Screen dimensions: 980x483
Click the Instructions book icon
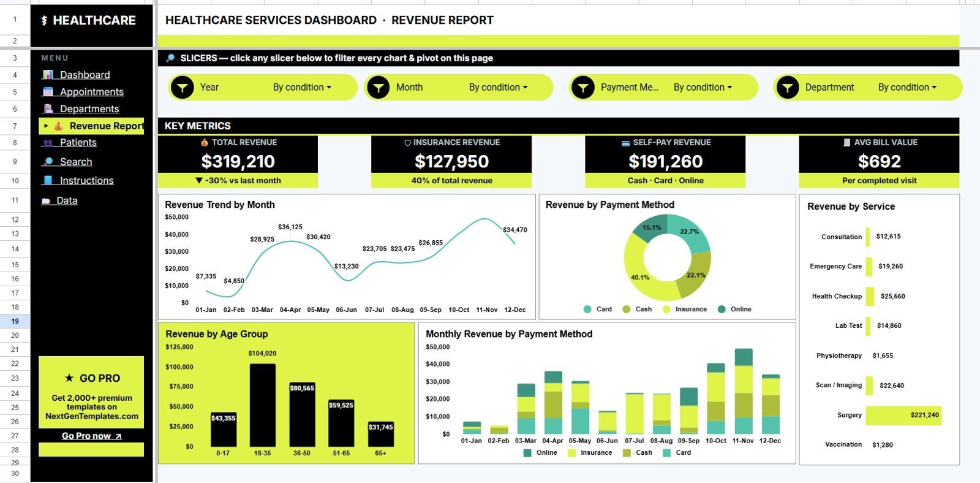pyautogui.click(x=48, y=181)
